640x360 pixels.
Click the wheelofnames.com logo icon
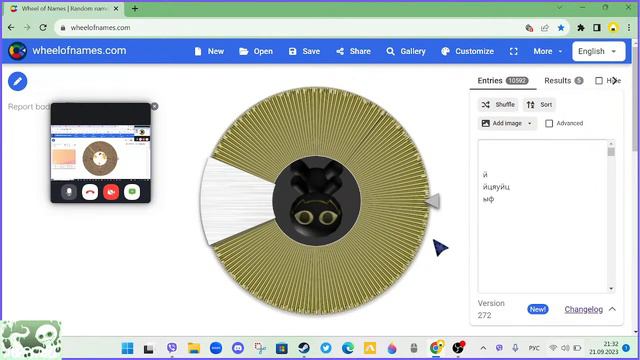(18, 51)
